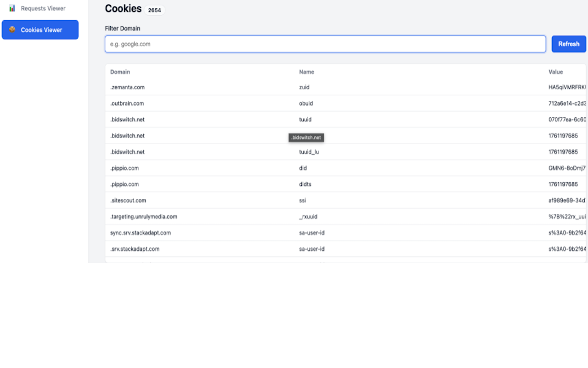Select the dot-prefixed .srv.stackadapt.com domain cell
This screenshot has height=368, width=588.
click(135, 249)
